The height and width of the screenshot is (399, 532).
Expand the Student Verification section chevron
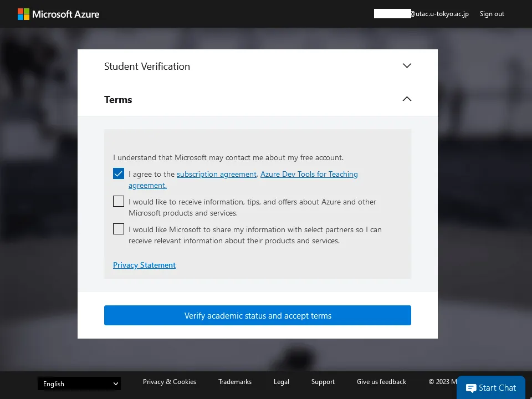coord(407,66)
